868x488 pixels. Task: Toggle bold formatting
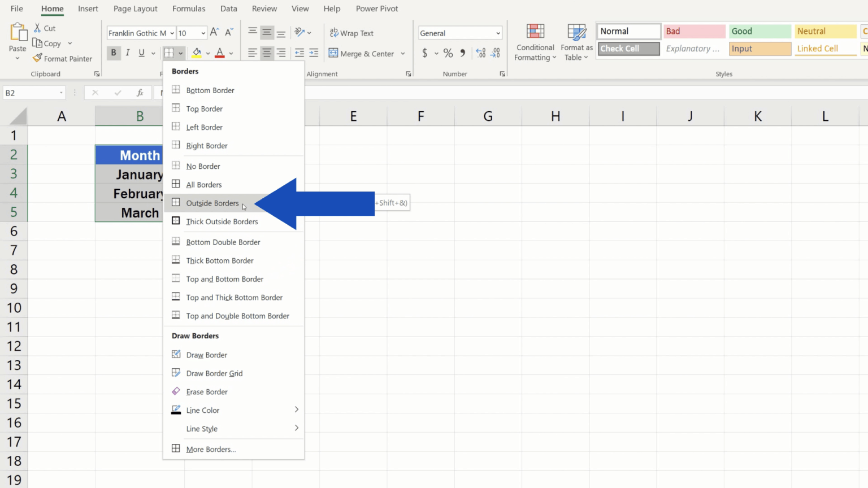tap(114, 53)
